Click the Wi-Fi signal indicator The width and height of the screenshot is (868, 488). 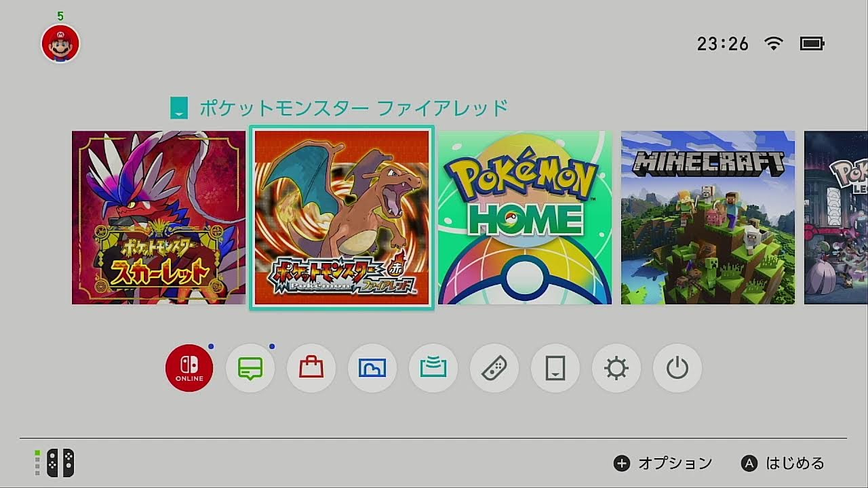(773, 44)
